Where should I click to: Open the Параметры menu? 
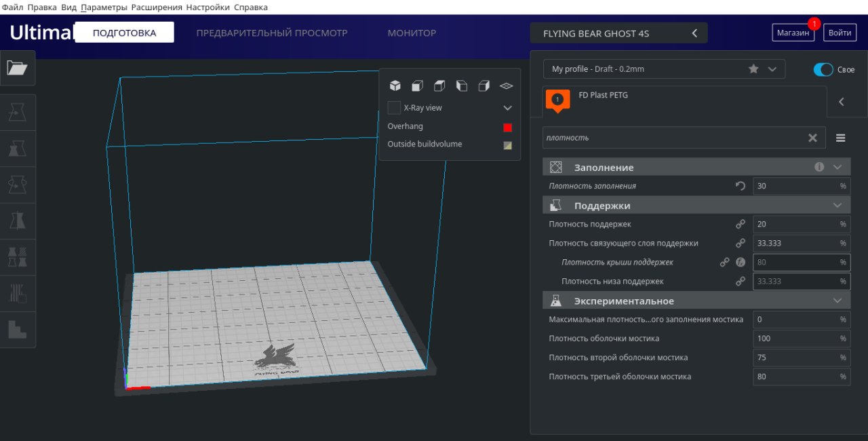(x=103, y=7)
